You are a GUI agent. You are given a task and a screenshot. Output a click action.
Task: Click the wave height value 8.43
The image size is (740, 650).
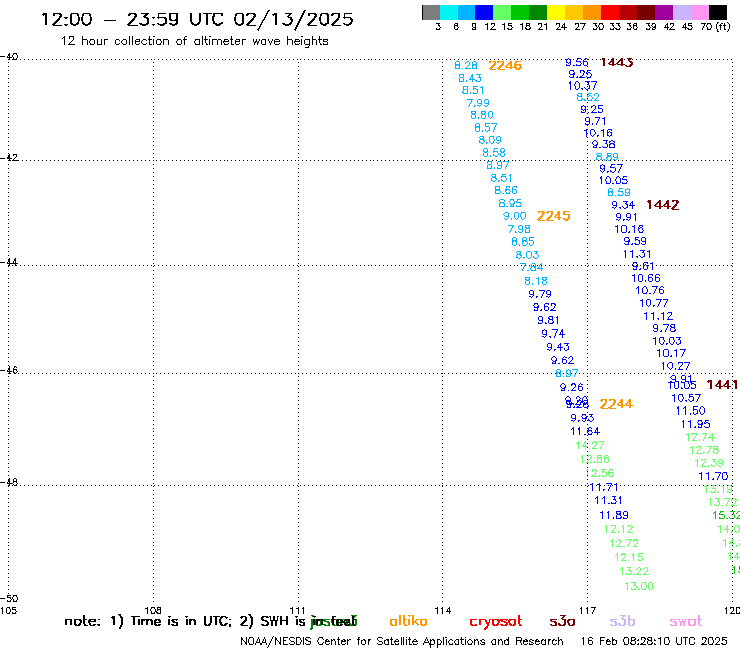pos(470,78)
